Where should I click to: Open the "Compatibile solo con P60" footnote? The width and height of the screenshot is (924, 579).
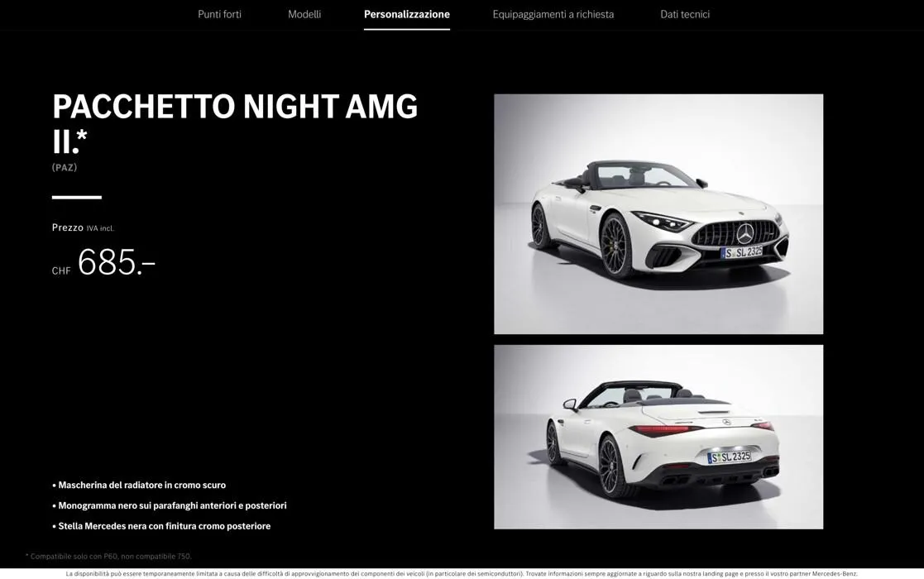click(108, 555)
